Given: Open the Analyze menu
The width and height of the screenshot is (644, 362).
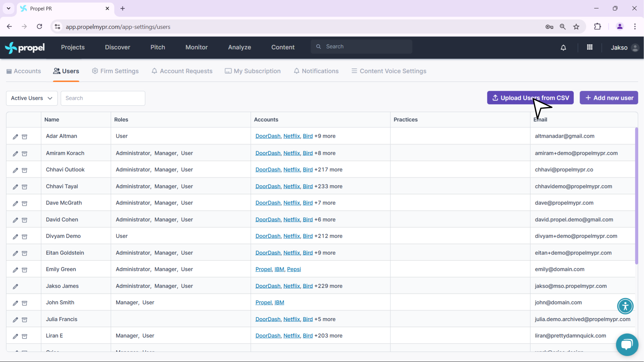Looking at the screenshot, I should [239, 47].
